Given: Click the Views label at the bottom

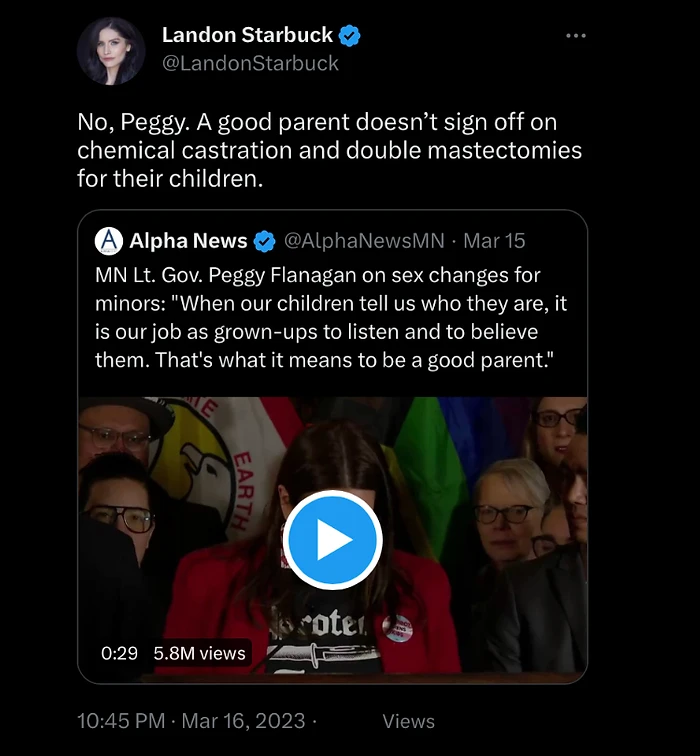Looking at the screenshot, I should (x=408, y=720).
